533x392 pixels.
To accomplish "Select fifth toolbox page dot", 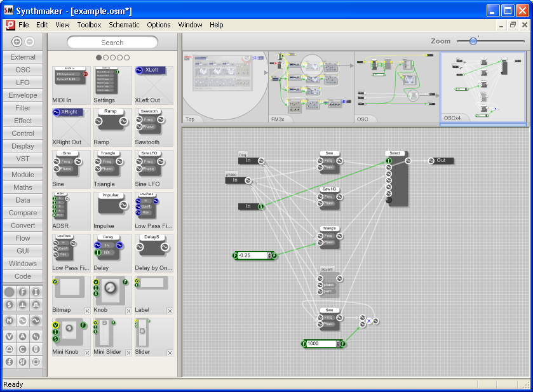I will click(x=127, y=57).
